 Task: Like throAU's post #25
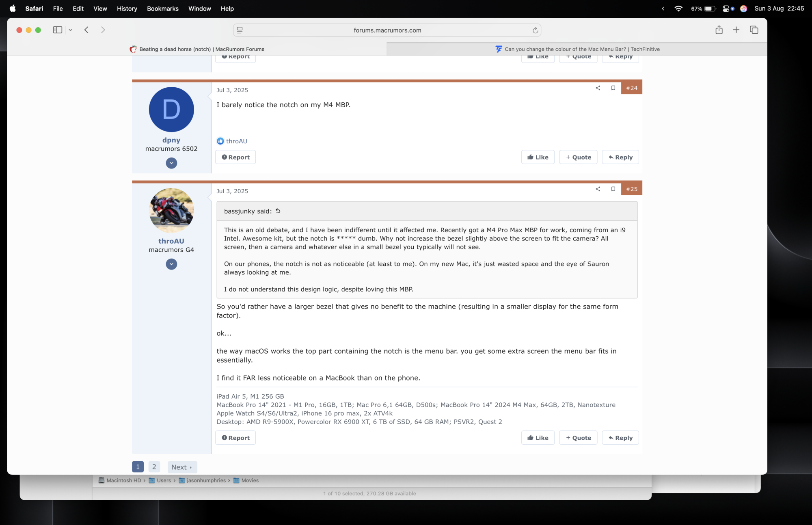[x=538, y=438]
